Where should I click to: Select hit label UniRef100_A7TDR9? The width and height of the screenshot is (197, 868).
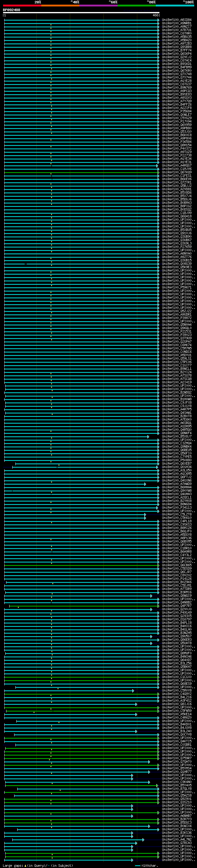tap(177, 589)
